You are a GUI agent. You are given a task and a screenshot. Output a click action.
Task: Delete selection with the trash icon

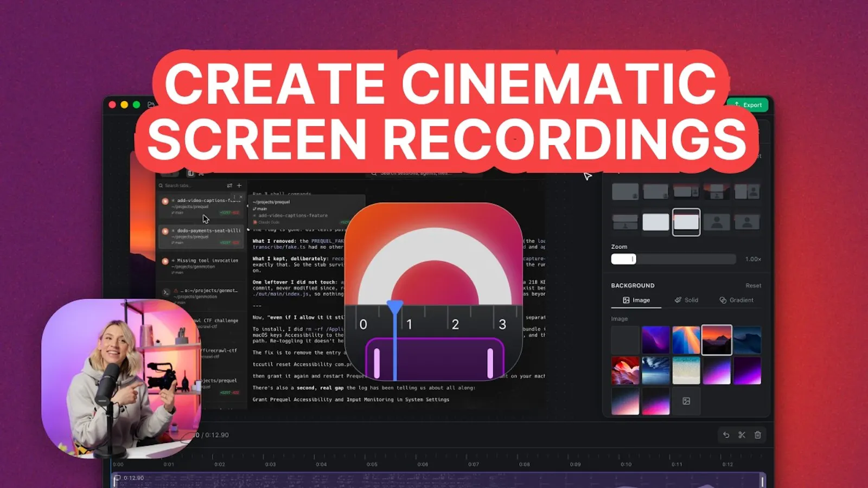[x=758, y=435]
